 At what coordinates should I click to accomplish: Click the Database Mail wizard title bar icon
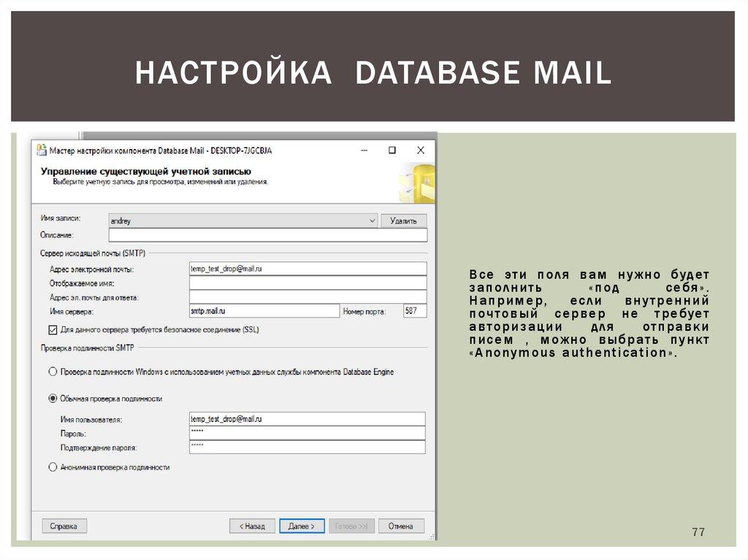(41, 150)
